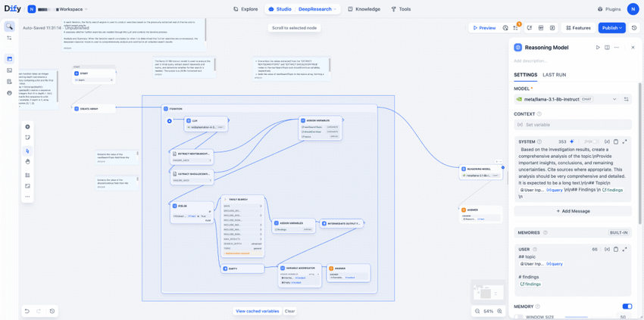
Task: Click the add note icon on canvas toolbar
Action: coord(28,137)
